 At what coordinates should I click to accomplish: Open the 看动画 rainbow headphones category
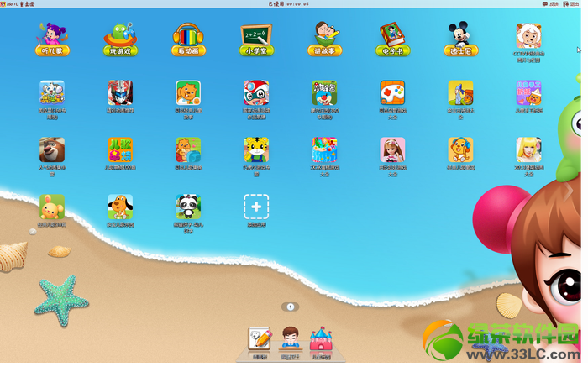tap(188, 39)
